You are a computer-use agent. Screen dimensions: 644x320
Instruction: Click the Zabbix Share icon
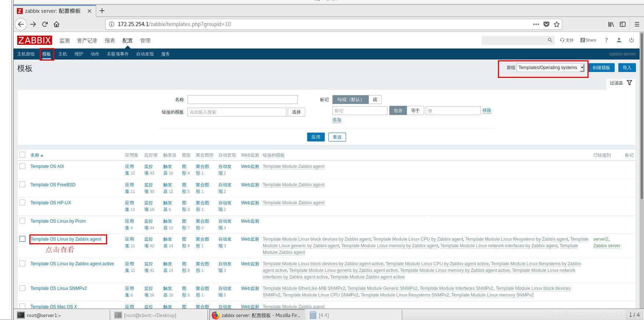pos(588,40)
